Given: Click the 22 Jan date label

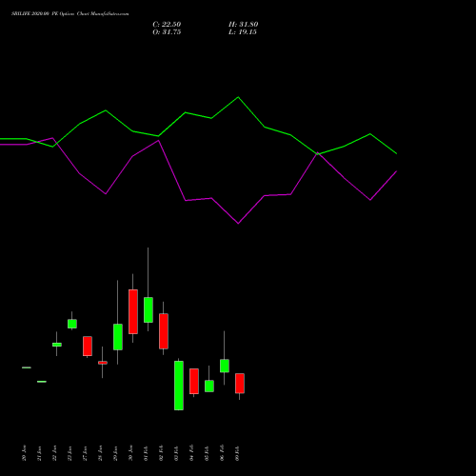Looking at the screenshot, I should tap(55, 453).
